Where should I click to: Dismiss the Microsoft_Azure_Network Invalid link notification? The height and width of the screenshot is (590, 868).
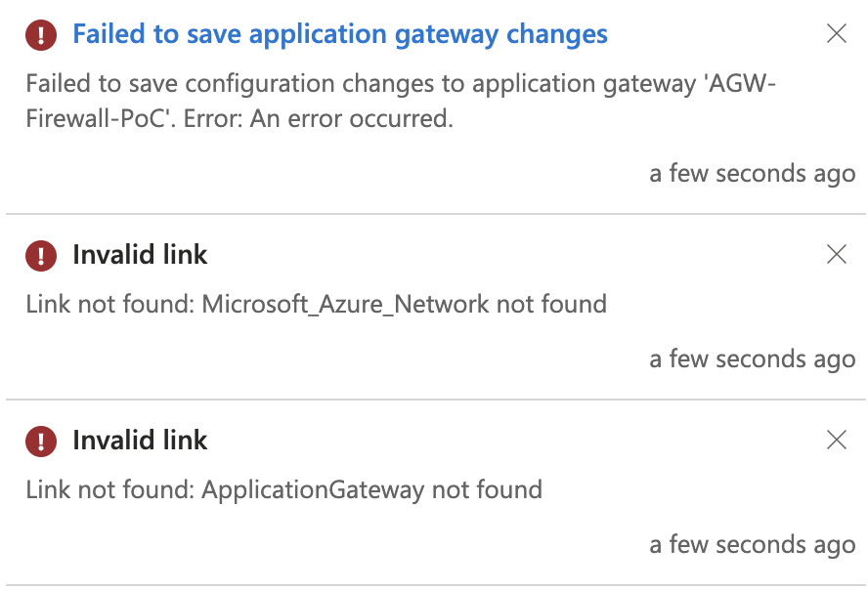click(837, 255)
